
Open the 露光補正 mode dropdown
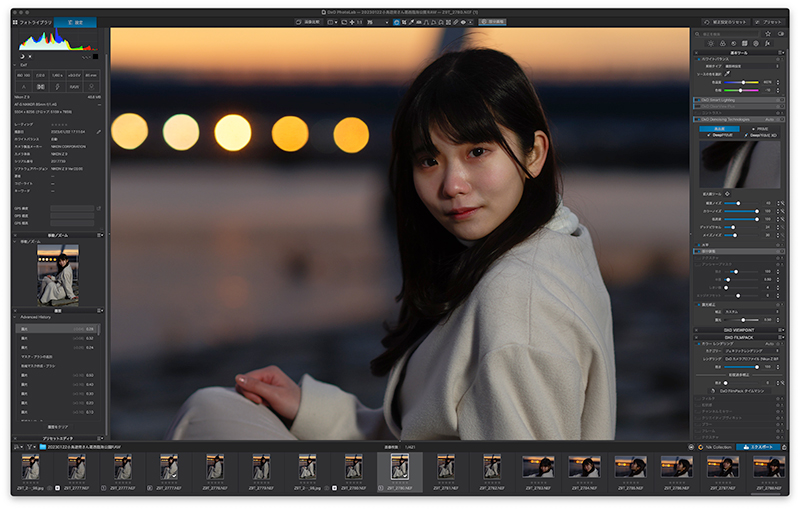pyautogui.click(x=752, y=312)
